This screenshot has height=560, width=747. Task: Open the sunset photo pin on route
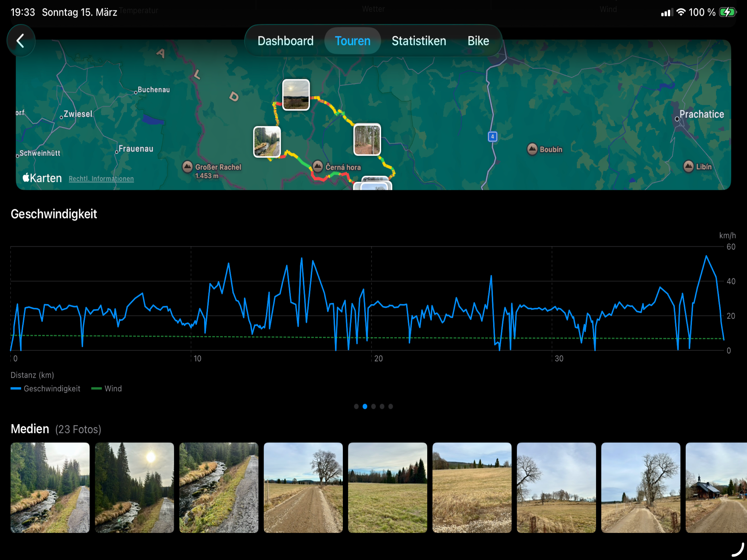tap(296, 95)
